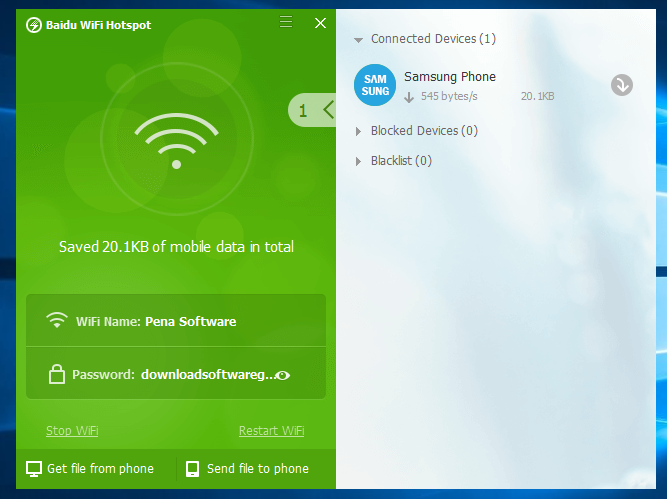
Task: Edit the Password field
Action: pos(176,374)
